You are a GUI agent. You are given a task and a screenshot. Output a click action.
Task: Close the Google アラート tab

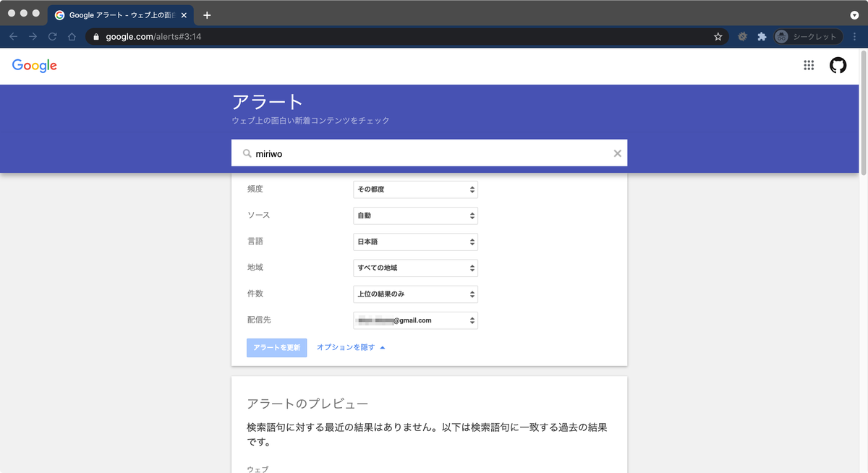tap(184, 15)
